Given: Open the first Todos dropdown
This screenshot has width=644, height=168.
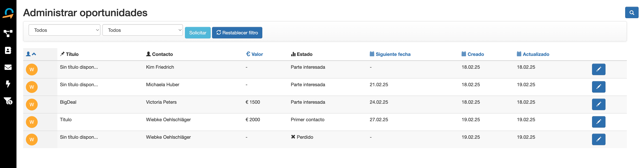Looking at the screenshot, I should click(64, 30).
